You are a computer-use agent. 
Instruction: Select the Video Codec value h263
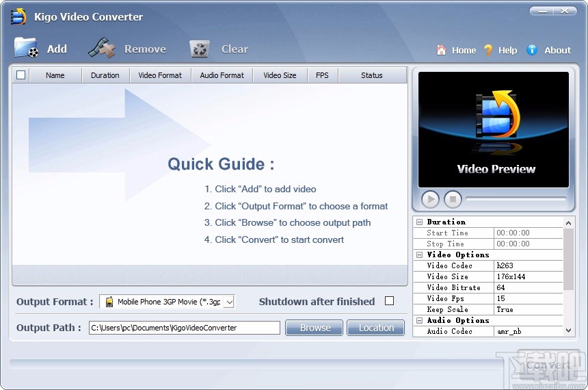click(x=529, y=265)
